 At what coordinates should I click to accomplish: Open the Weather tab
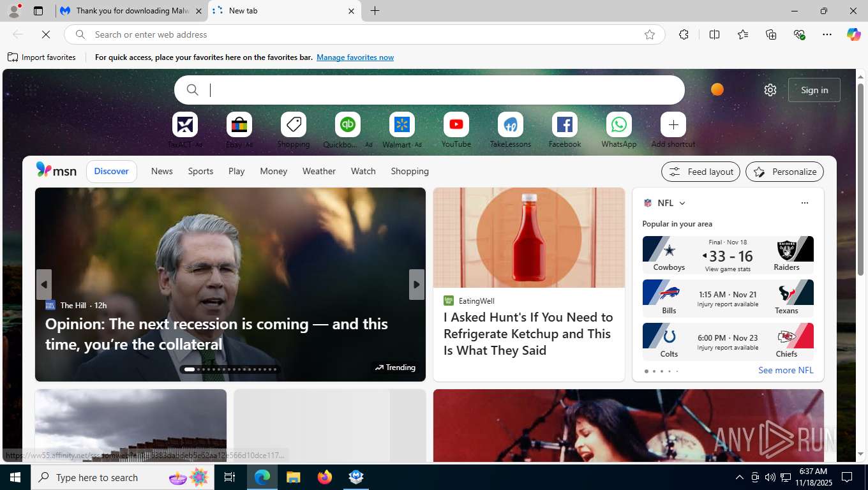tap(319, 171)
